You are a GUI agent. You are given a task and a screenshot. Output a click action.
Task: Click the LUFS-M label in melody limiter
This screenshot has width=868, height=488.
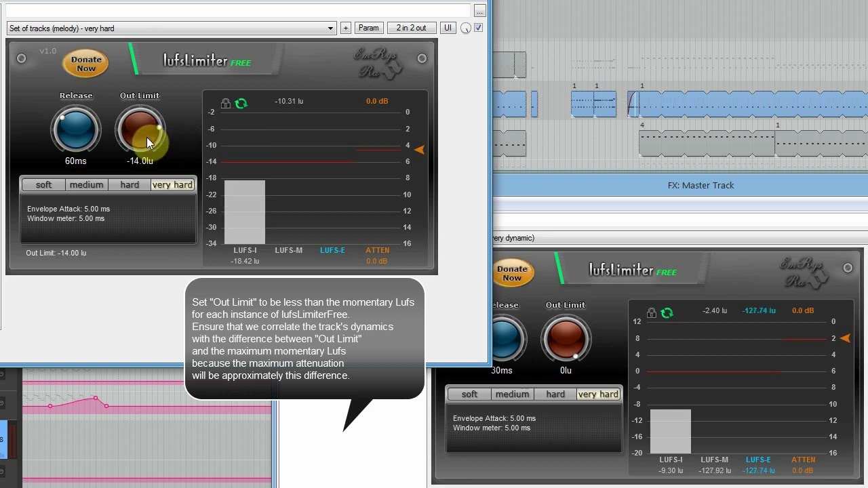coord(288,250)
